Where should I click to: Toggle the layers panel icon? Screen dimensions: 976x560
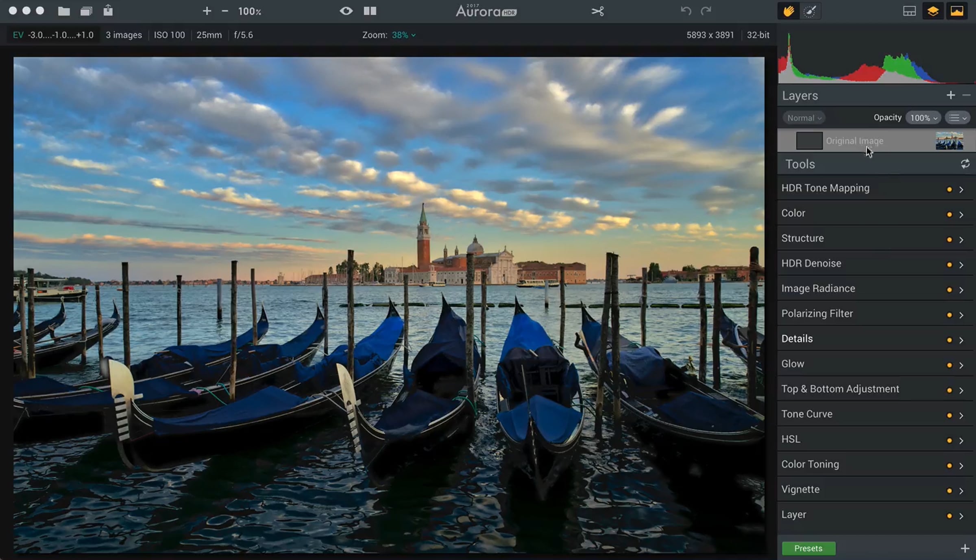tap(932, 11)
